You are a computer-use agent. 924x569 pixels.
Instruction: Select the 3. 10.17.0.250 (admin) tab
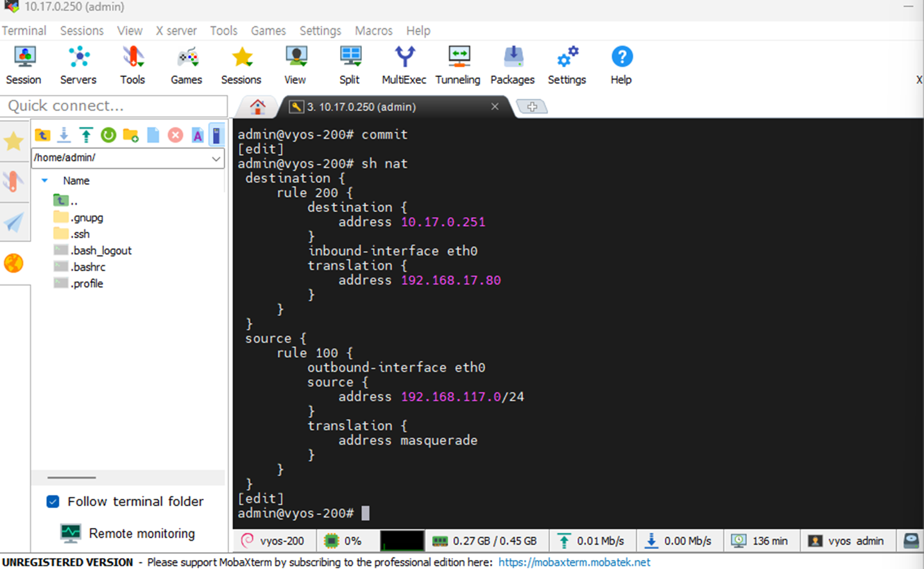[361, 107]
